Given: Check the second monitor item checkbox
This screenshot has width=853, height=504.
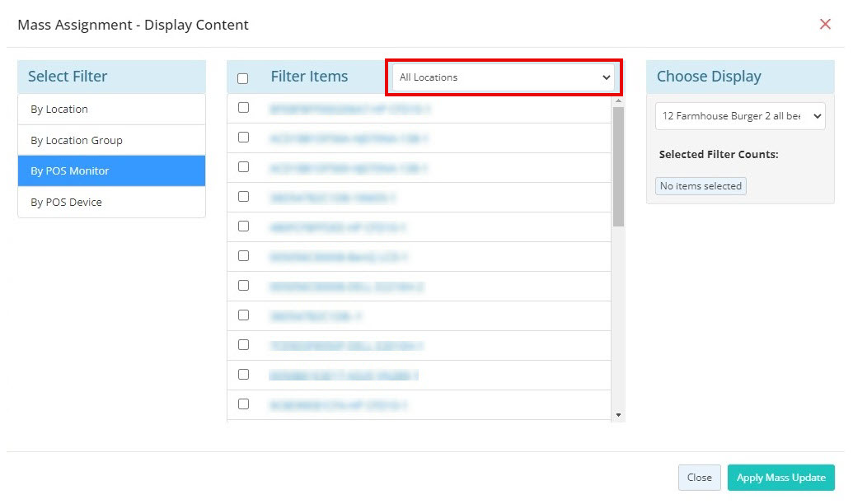Looking at the screenshot, I should tap(244, 137).
